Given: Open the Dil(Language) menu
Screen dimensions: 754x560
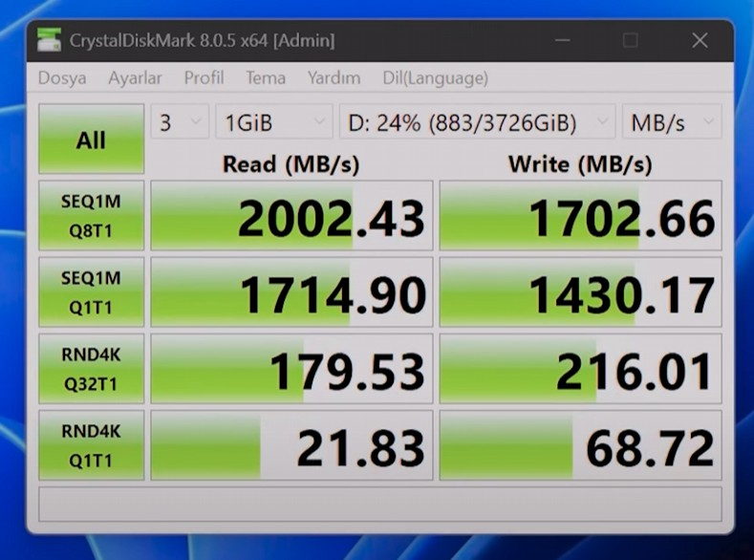Looking at the screenshot, I should click(x=435, y=77).
